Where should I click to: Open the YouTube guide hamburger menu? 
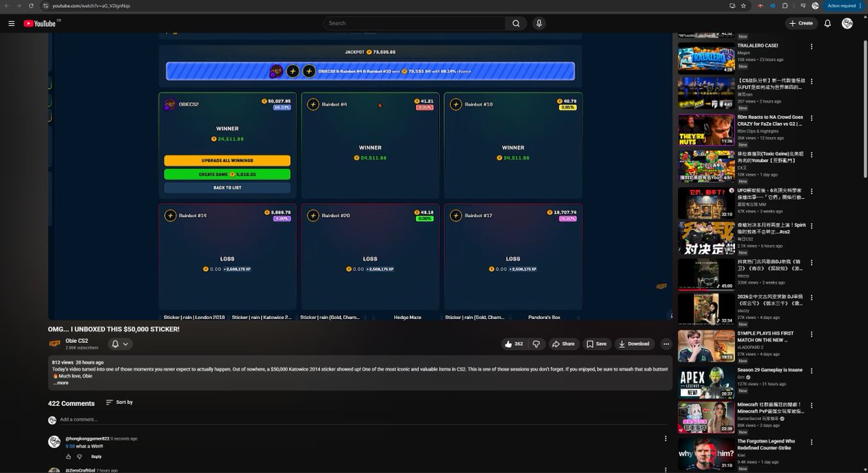pyautogui.click(x=12, y=23)
